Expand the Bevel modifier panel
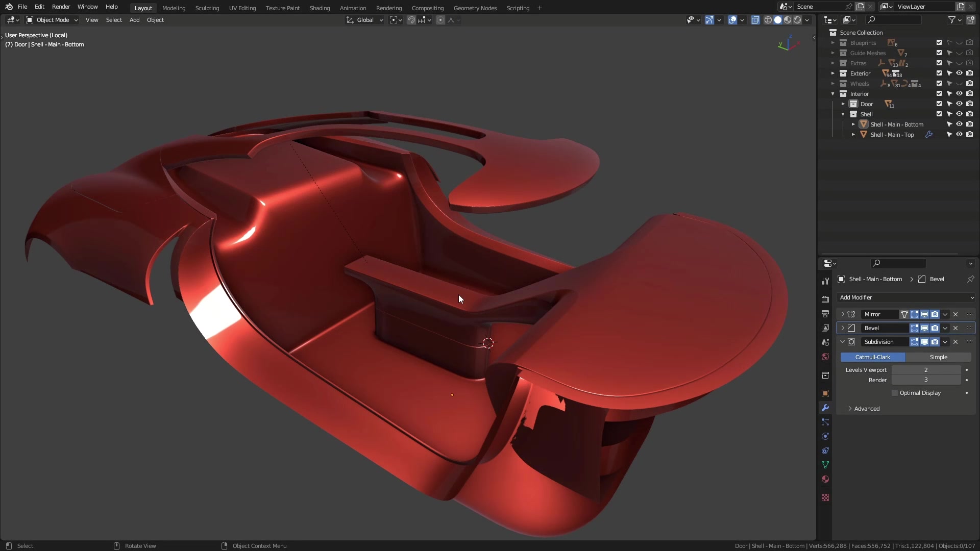This screenshot has width=980, height=551. tap(843, 328)
